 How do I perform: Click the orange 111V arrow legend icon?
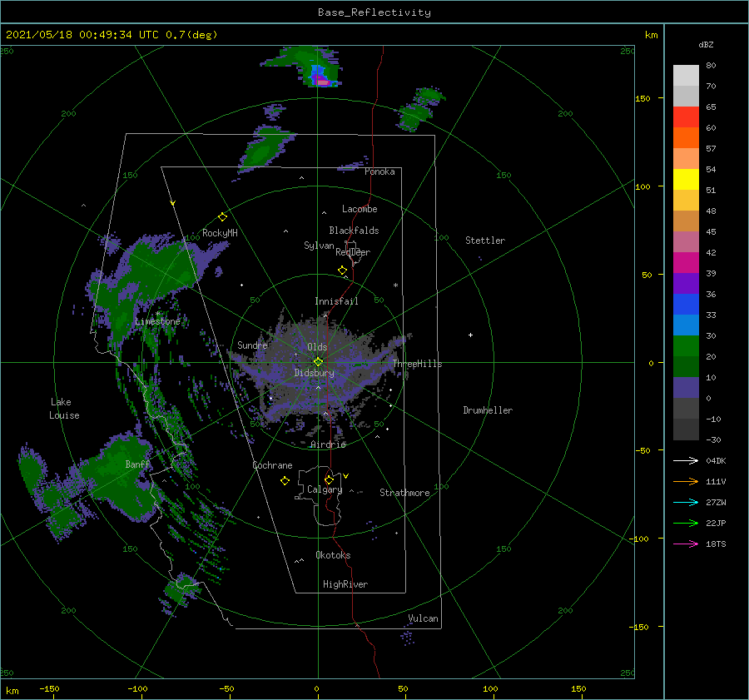686,482
